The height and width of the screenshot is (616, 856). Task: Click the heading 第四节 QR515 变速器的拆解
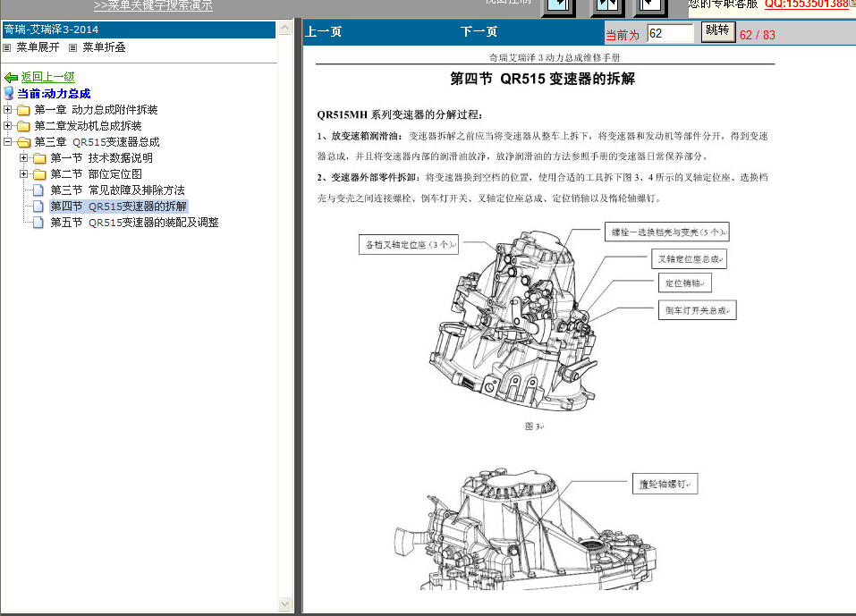coord(543,79)
